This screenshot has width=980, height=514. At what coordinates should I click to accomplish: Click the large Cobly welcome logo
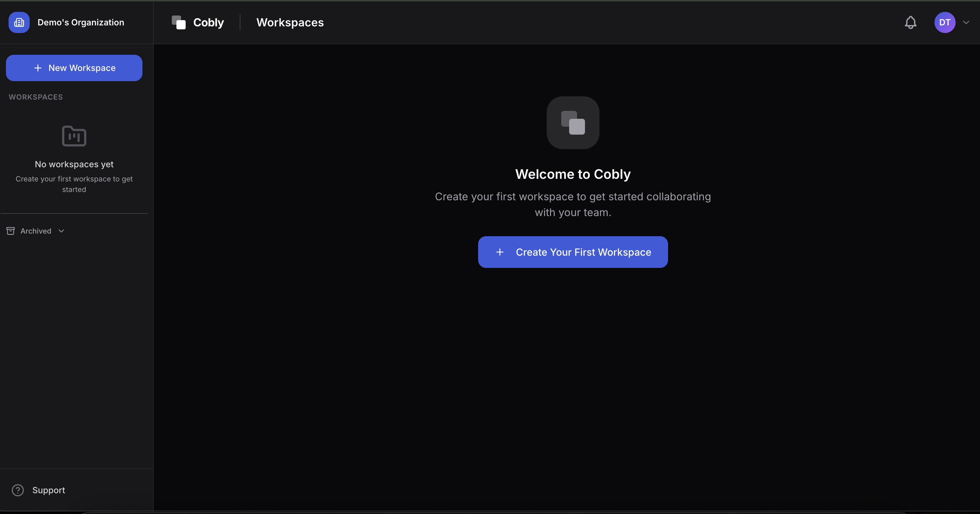[573, 123]
